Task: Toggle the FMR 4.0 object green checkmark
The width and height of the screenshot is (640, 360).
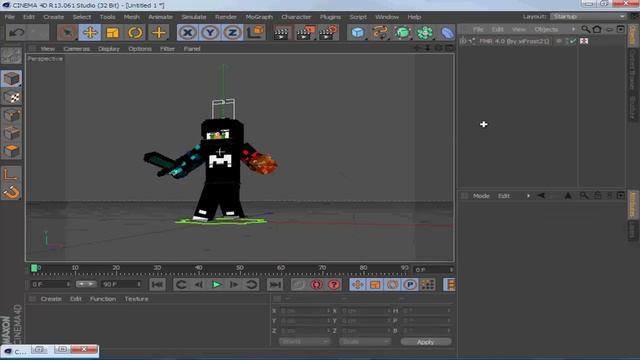Action: click(x=573, y=41)
